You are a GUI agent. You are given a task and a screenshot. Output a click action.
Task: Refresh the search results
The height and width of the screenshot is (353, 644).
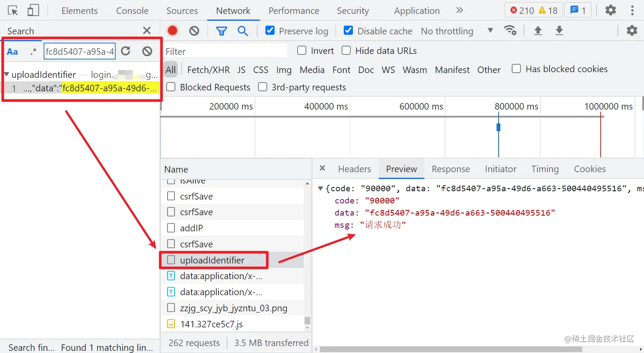click(x=126, y=51)
